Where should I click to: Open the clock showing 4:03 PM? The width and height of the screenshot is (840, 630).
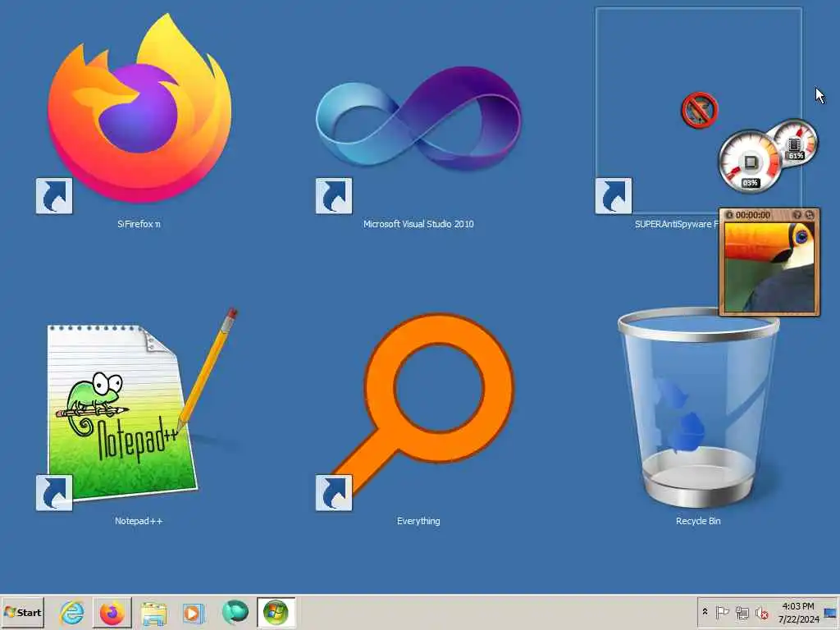pos(798,612)
